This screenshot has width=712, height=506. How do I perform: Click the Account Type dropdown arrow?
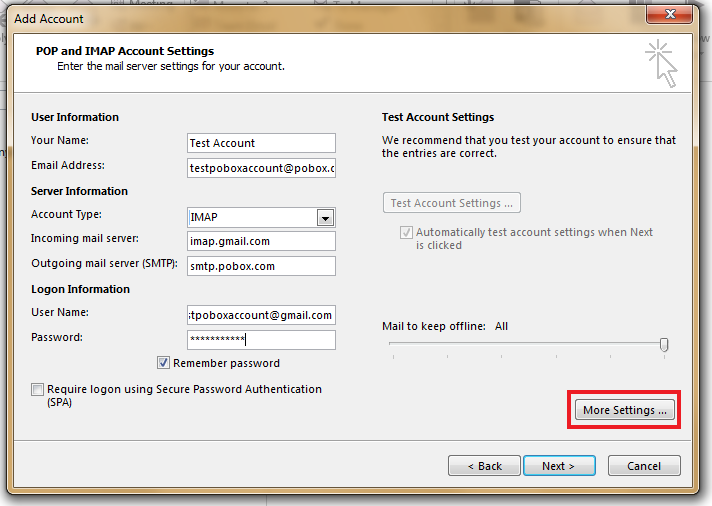(325, 218)
